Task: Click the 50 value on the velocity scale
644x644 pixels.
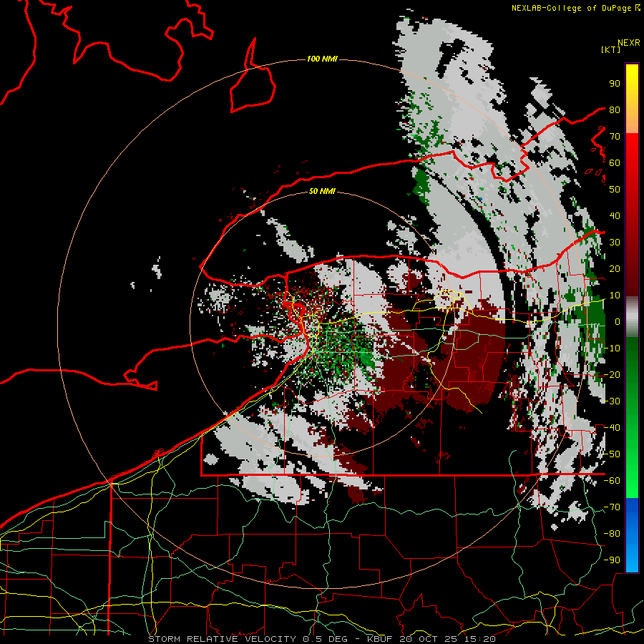Action: click(615, 190)
